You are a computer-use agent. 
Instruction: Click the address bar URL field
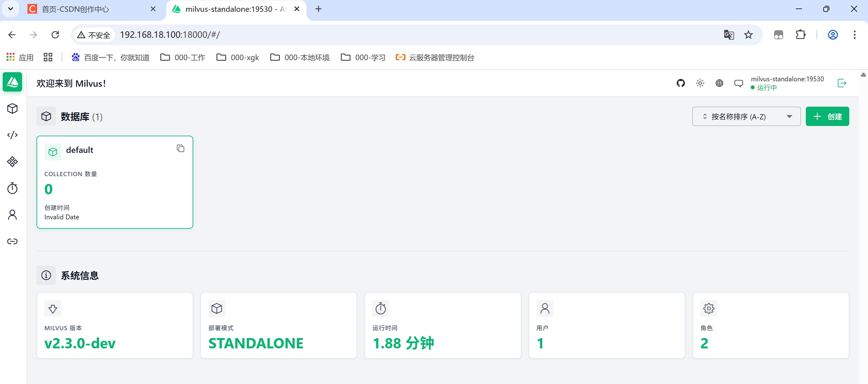(404, 35)
